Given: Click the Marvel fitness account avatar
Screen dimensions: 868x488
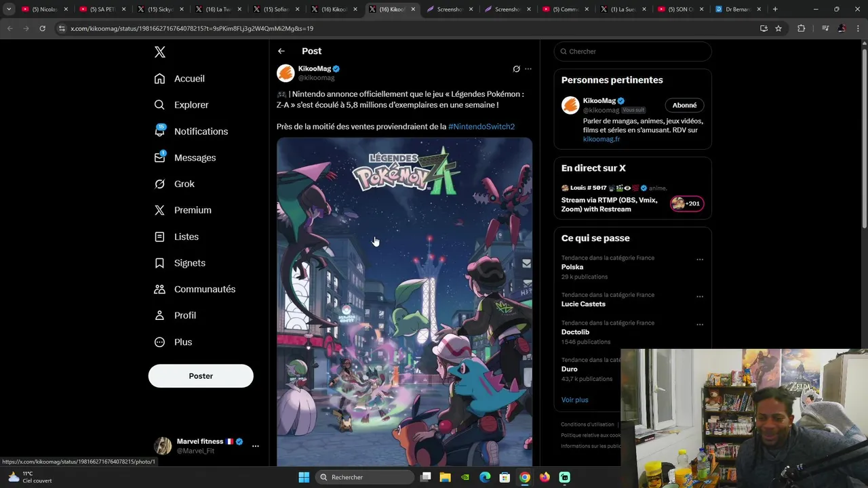Looking at the screenshot, I should pyautogui.click(x=163, y=446).
